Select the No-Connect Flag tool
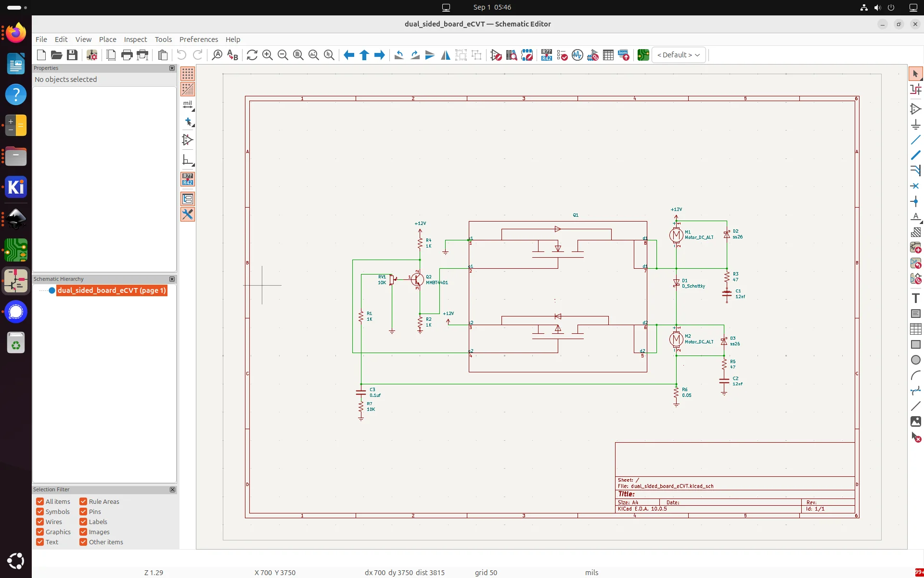This screenshot has width=924, height=578. (915, 186)
